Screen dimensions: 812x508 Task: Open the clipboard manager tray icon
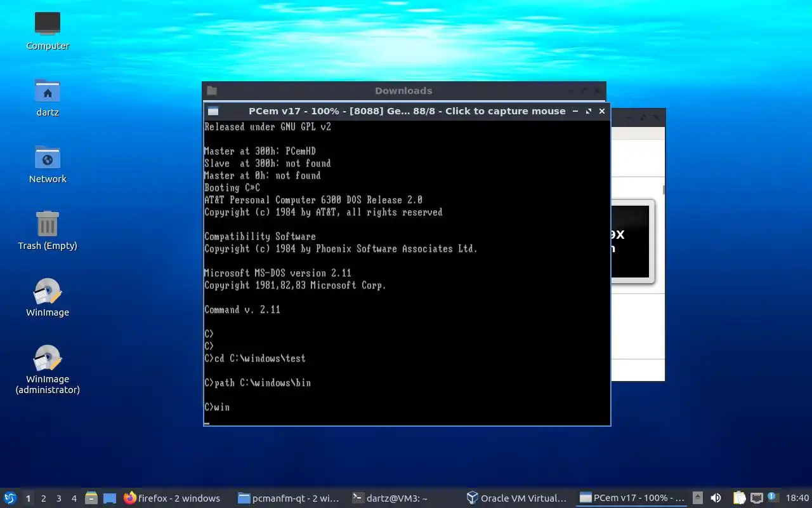(x=740, y=498)
